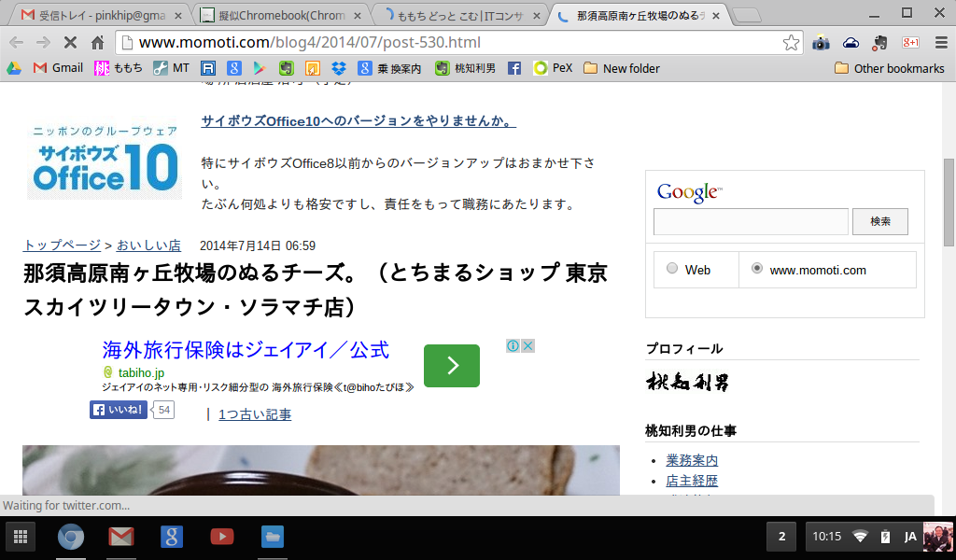This screenshot has width=956, height=560.
Task: Open the Dropbox bookmark icon
Action: point(339,68)
